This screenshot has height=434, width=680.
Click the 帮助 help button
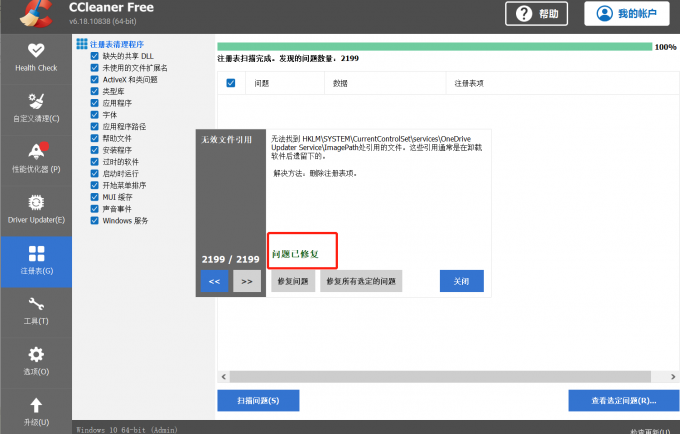click(536, 14)
